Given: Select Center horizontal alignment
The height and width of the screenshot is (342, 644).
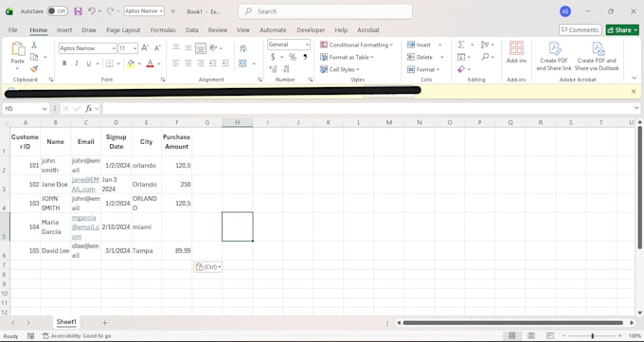Looking at the screenshot, I should coord(188,63).
